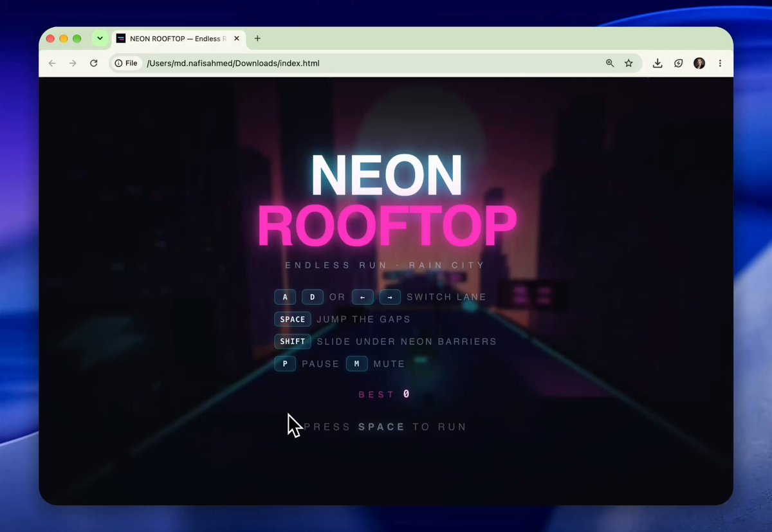
Task: Expand the tab search chevron dropdown
Action: pyautogui.click(x=100, y=39)
